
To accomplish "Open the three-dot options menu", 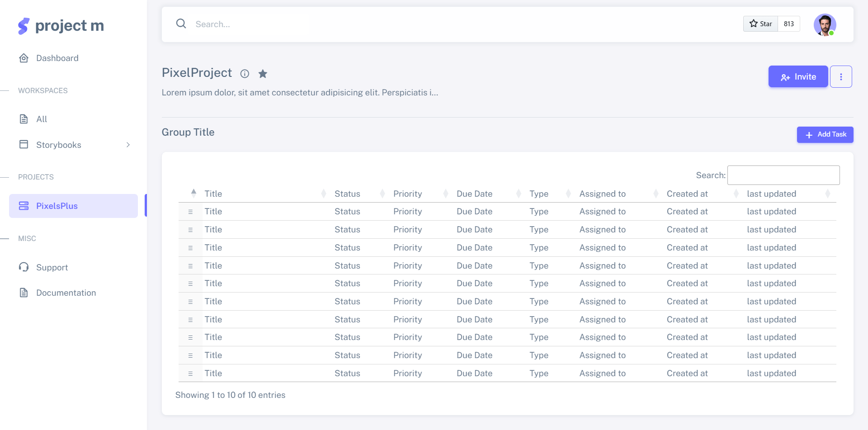I will [x=840, y=77].
